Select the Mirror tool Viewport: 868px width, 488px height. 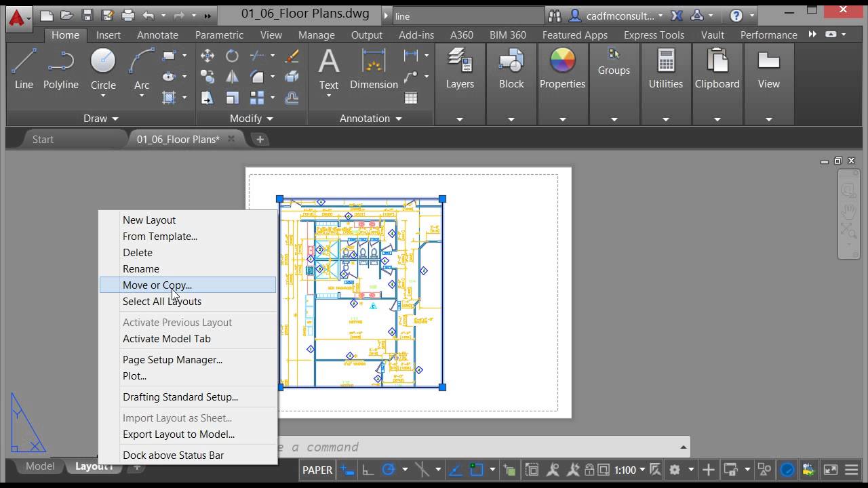click(231, 76)
